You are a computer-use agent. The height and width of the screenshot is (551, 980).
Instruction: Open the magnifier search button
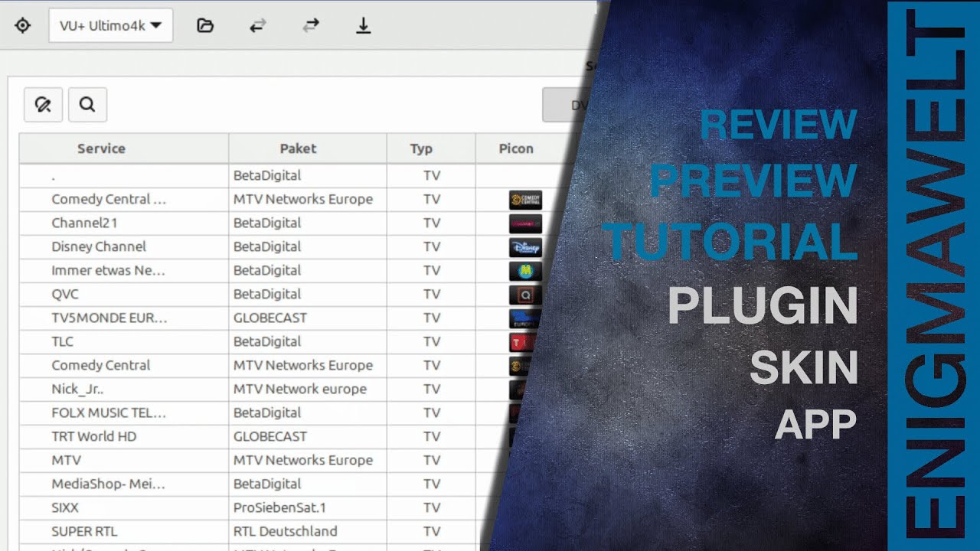[87, 105]
